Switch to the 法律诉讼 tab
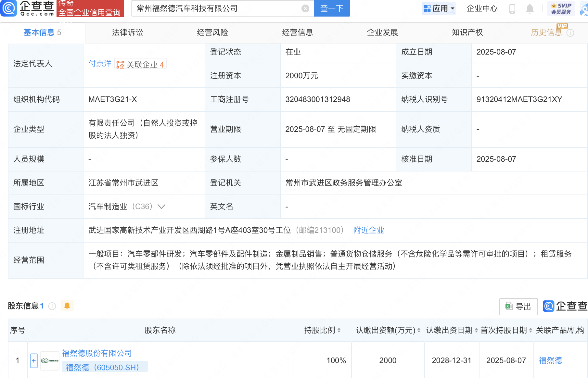Viewport: 588px width, 378px height. click(127, 32)
